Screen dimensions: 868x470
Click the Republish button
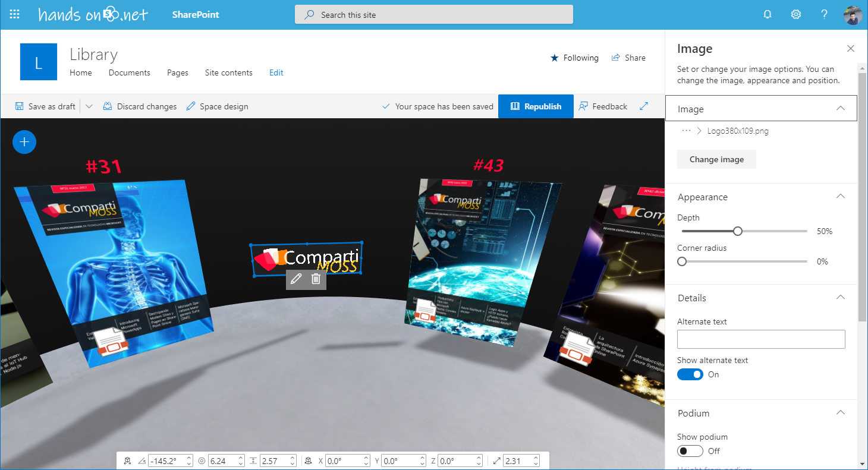[536, 106]
